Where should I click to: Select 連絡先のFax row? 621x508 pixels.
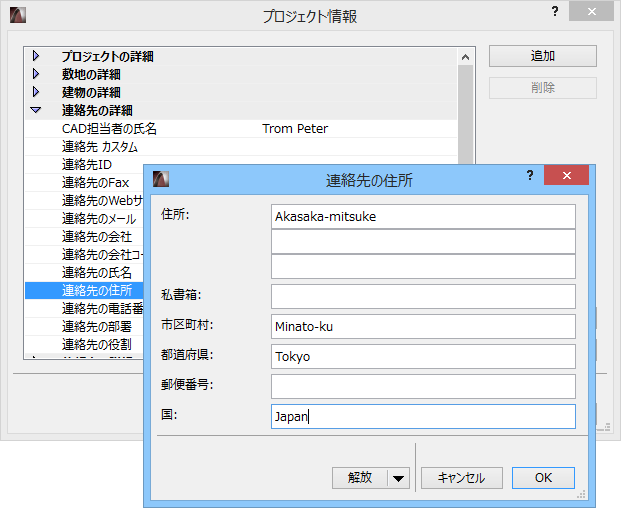(84, 183)
